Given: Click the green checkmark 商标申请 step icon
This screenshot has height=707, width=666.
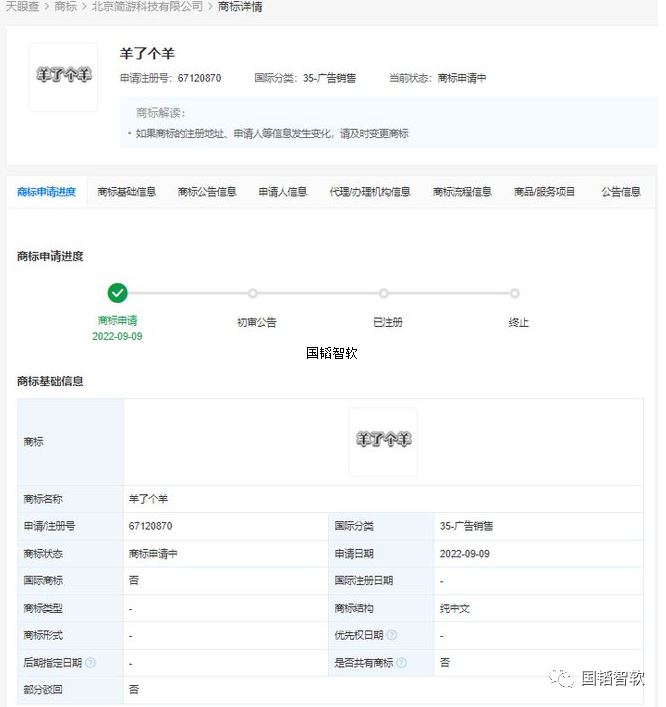Looking at the screenshot, I should [x=118, y=293].
